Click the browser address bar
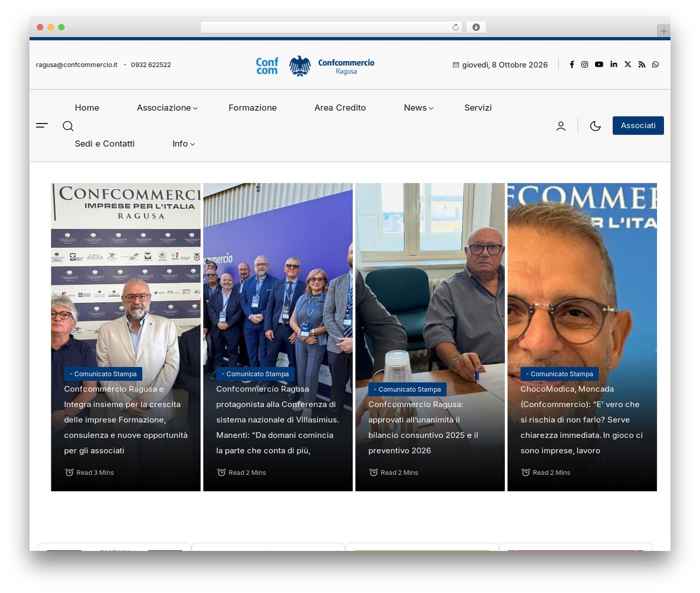The height and width of the screenshot is (593, 700). click(331, 27)
